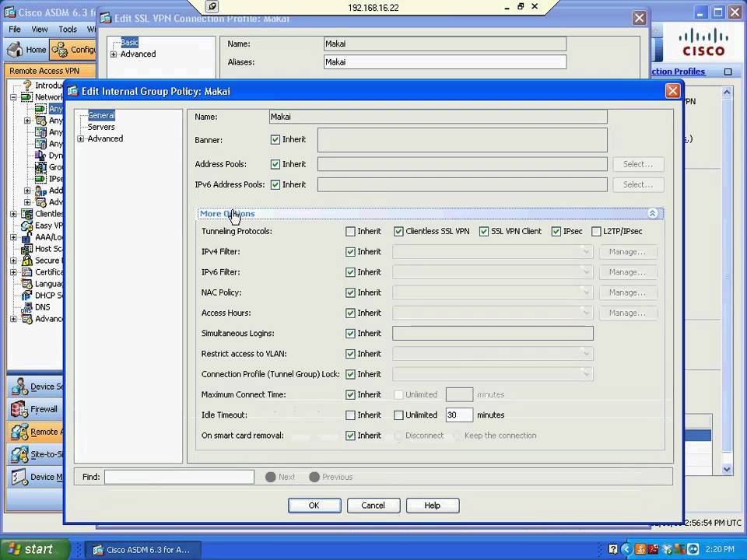Click Host Scan icon in tree
This screenshot has width=747, height=560.
coord(27,249)
